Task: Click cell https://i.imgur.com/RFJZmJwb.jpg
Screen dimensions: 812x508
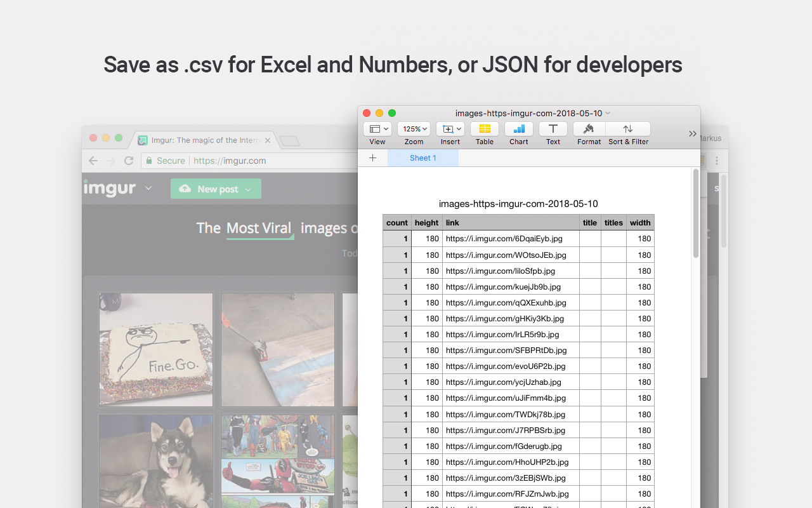Action: pos(511,493)
